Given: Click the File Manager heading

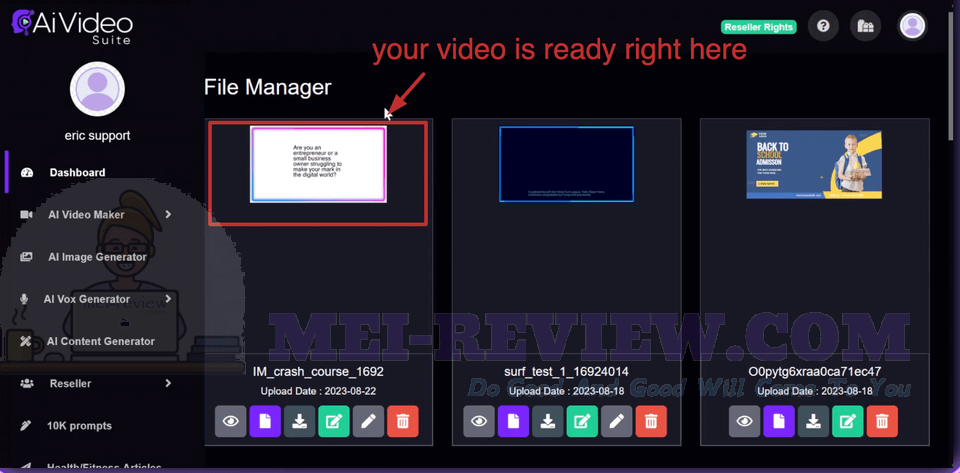Looking at the screenshot, I should click(268, 87).
